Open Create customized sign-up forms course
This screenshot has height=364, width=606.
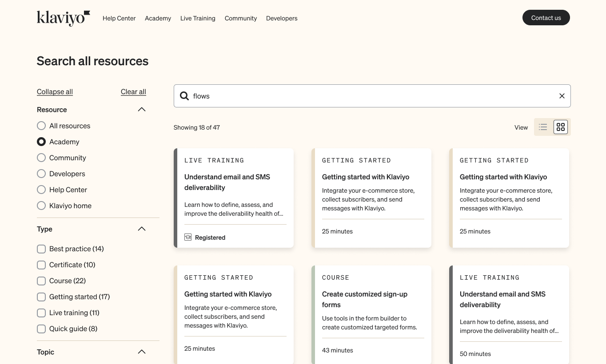(371, 315)
